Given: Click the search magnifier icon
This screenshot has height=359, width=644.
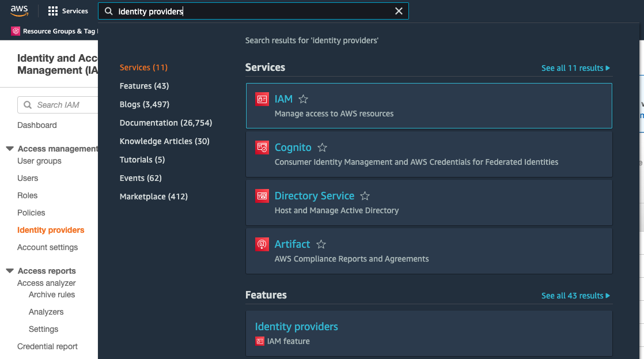Looking at the screenshot, I should click(109, 10).
